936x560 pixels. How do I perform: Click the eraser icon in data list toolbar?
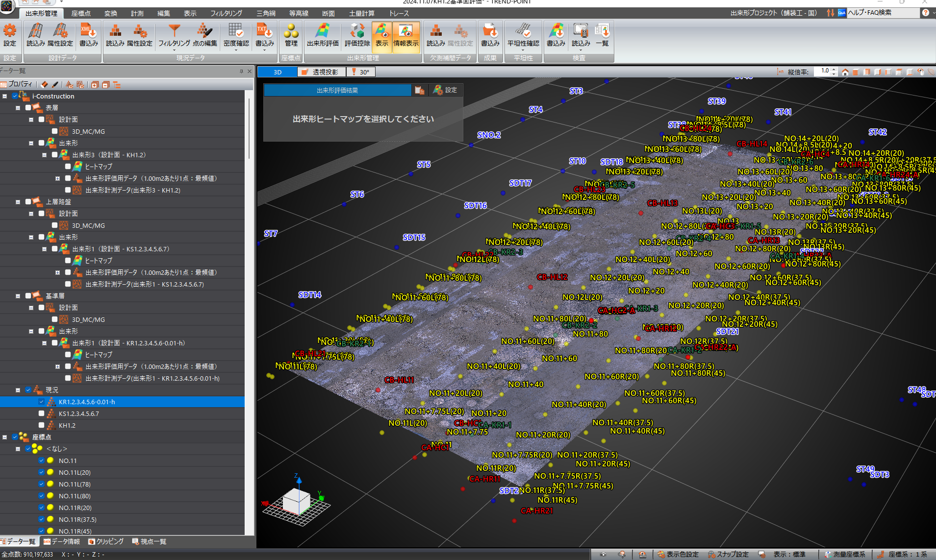click(x=45, y=84)
